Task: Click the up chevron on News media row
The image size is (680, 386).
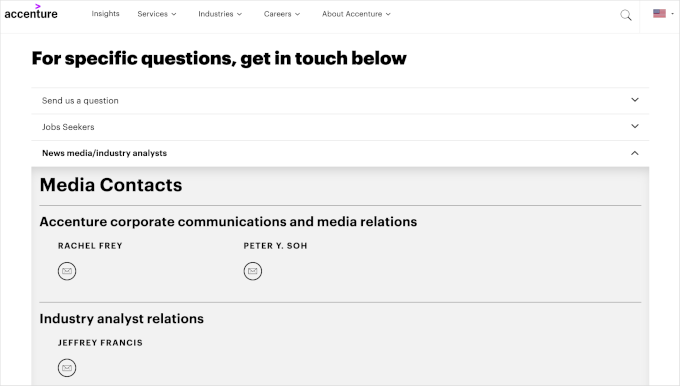Action: pyautogui.click(x=634, y=153)
